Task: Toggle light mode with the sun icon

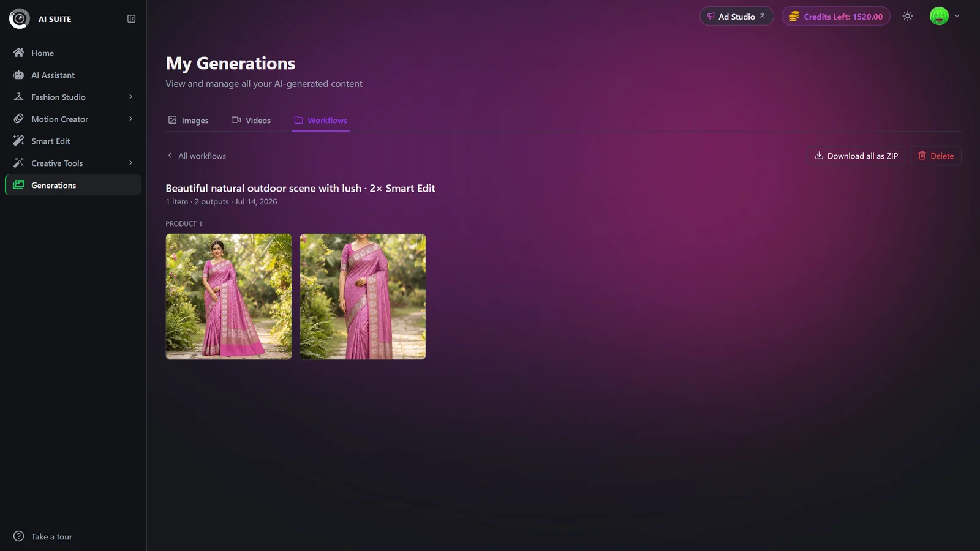Action: (908, 17)
